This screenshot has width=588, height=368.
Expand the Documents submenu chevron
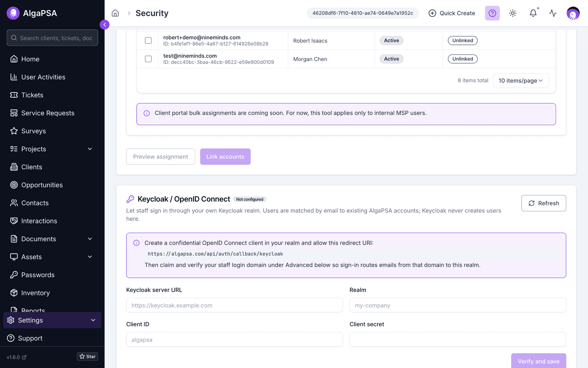tap(90, 239)
